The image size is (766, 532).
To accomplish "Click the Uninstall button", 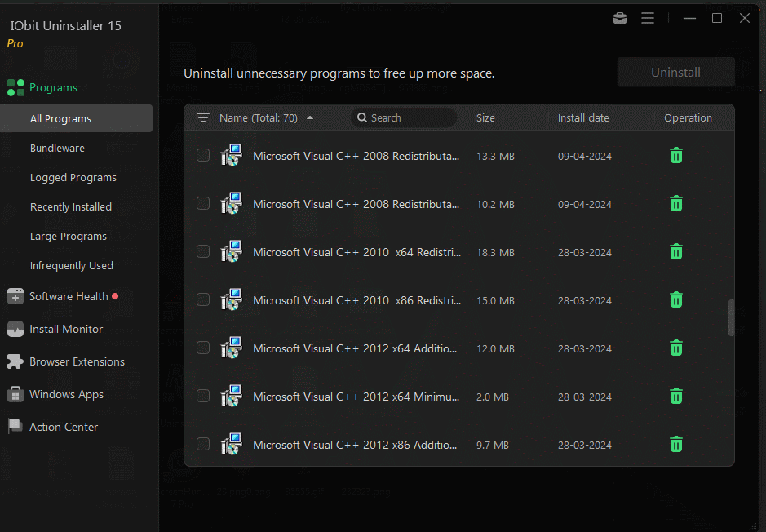I will 676,73.
